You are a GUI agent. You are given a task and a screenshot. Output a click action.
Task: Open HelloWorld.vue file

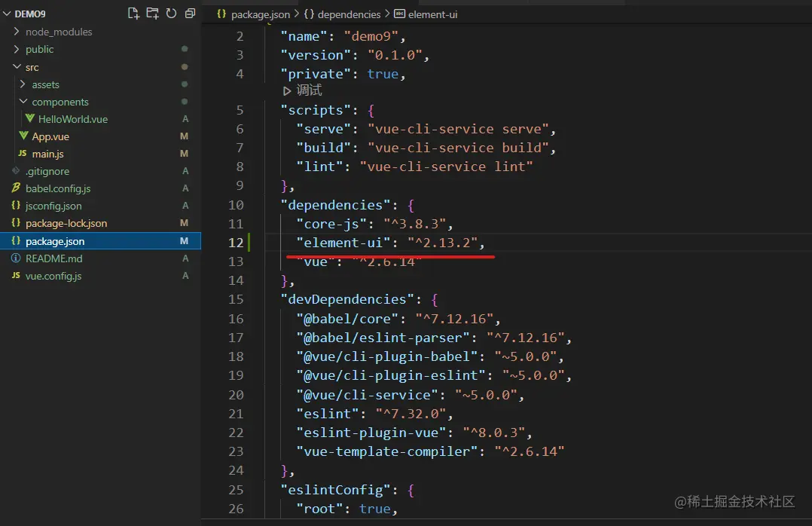[73, 119]
